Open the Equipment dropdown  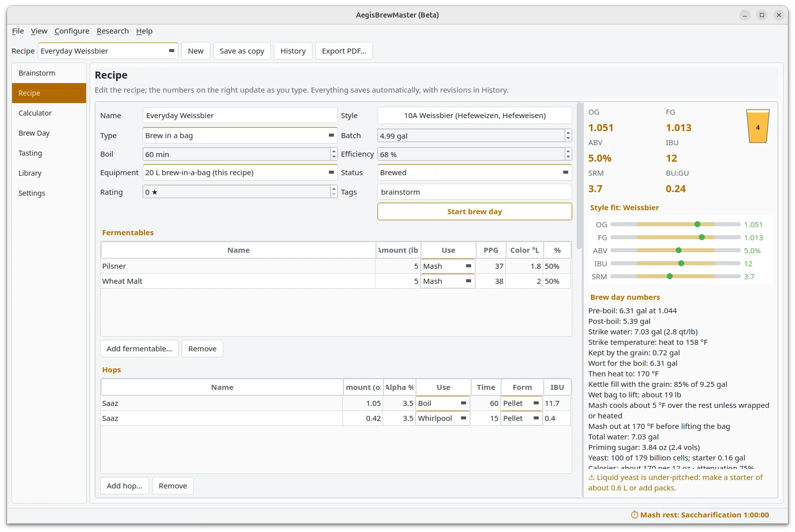pyautogui.click(x=240, y=173)
